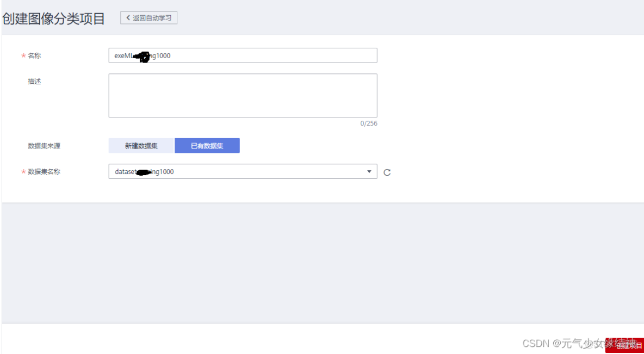Click the back chevron icon
The image size is (644, 354).
pyautogui.click(x=128, y=18)
